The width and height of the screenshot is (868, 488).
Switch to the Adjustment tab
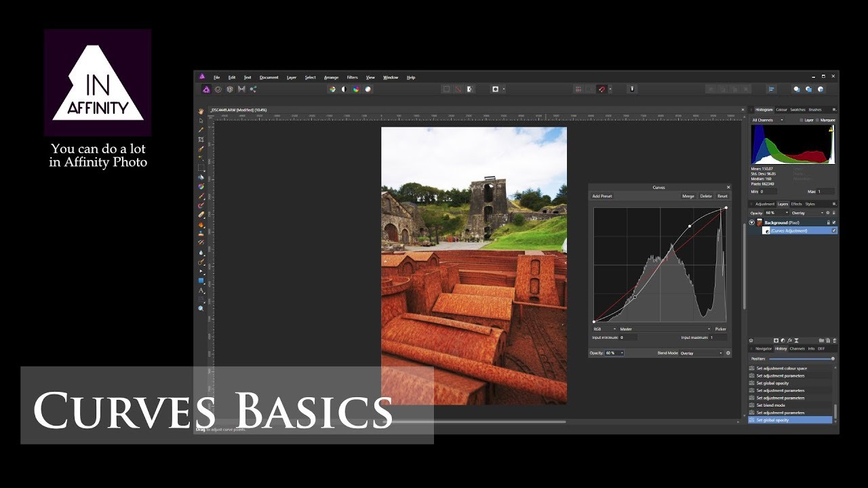(765, 204)
